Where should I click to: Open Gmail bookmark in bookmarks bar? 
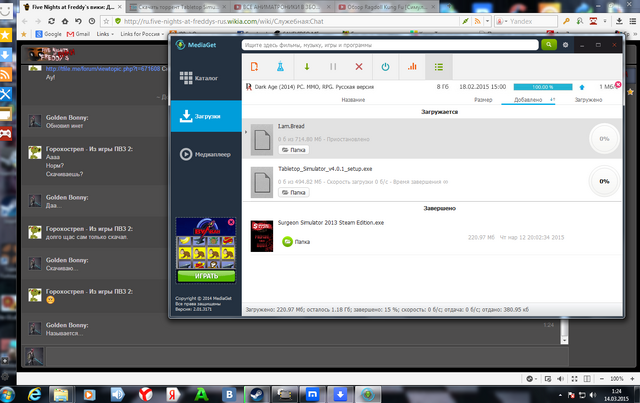click(x=78, y=34)
